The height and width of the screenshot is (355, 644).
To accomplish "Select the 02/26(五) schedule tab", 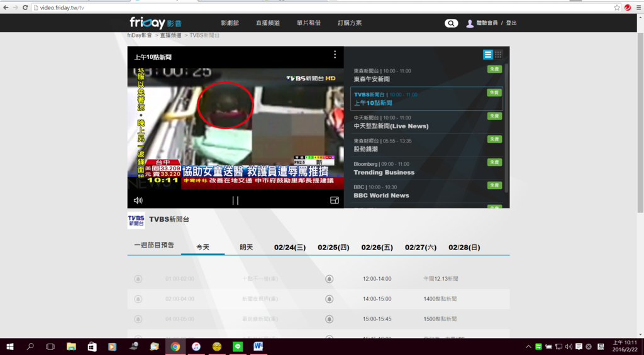I will 377,247.
